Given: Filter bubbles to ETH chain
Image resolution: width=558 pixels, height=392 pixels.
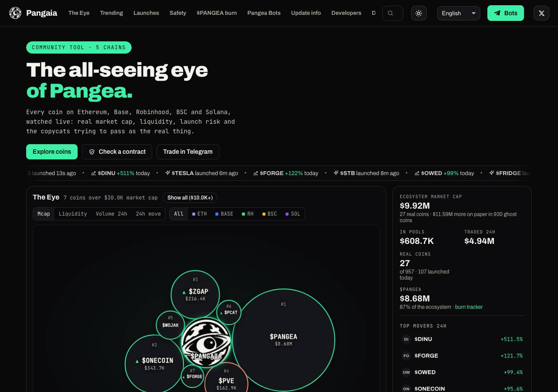Looking at the screenshot, I should click(200, 214).
